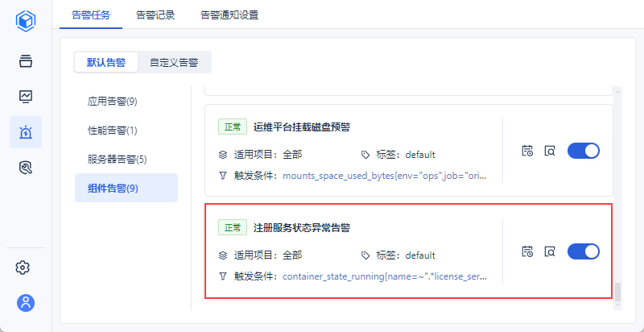Select 服务器告警(5) category
The width and height of the screenshot is (644, 332).
[117, 160]
